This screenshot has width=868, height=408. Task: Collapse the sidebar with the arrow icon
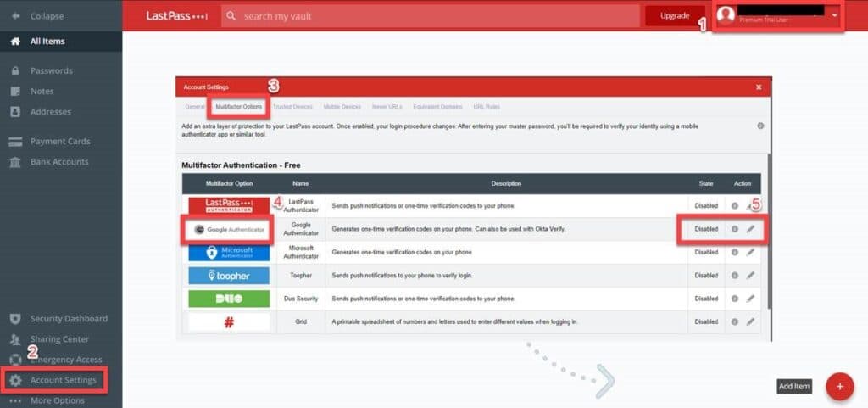click(x=15, y=16)
